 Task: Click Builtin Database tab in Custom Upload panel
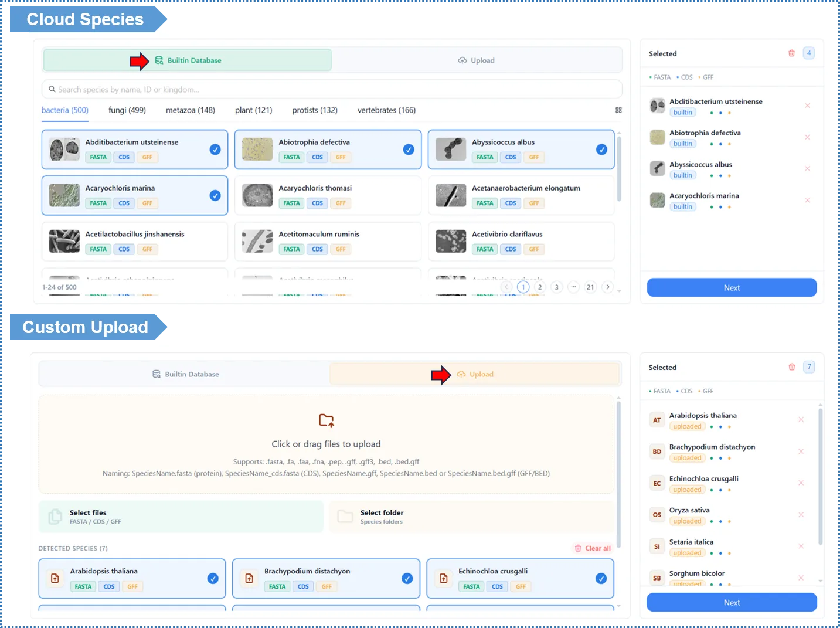click(x=185, y=374)
